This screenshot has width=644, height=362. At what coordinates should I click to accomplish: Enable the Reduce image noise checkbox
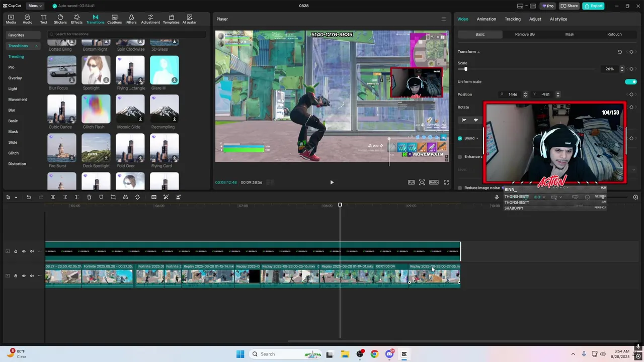tap(460, 188)
